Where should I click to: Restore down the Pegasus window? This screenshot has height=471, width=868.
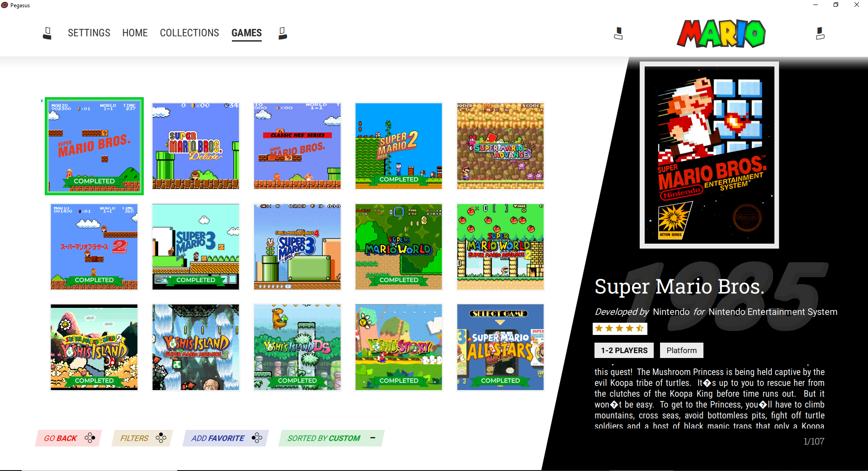pos(836,5)
